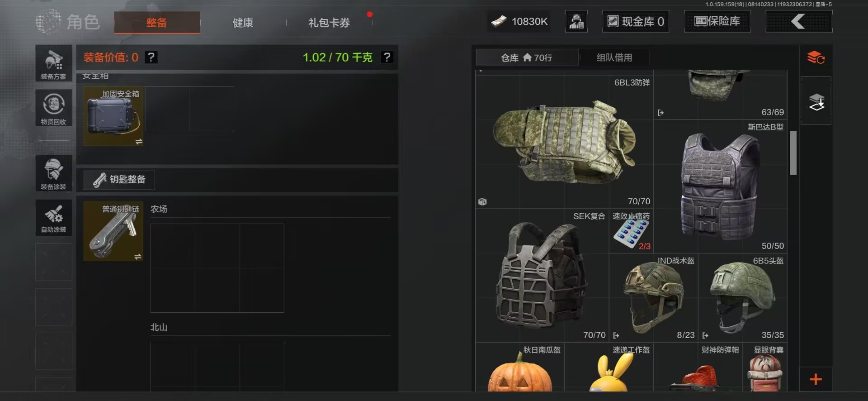The image size is (868, 401).
Task: Open the 装备方案 loadout preset icon
Action: tap(54, 63)
